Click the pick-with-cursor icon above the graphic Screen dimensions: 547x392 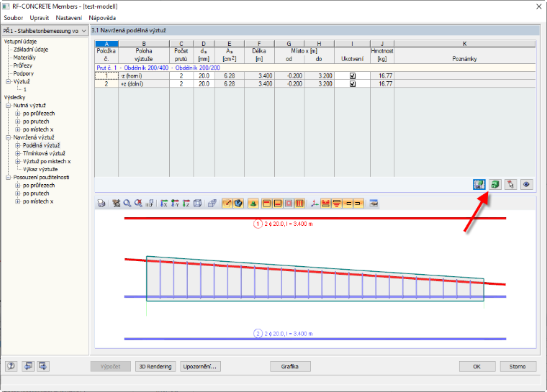click(x=511, y=184)
